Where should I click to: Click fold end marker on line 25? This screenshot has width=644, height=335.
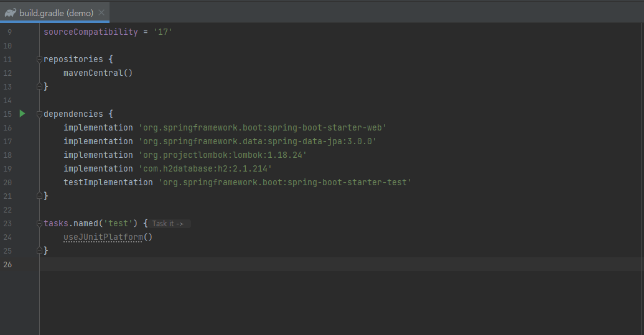39,250
